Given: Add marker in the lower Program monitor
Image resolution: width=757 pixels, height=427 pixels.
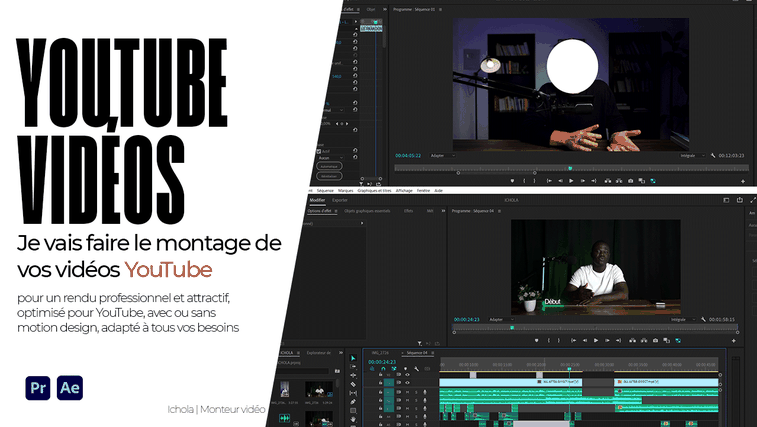Looking at the screenshot, I should tap(537, 340).
